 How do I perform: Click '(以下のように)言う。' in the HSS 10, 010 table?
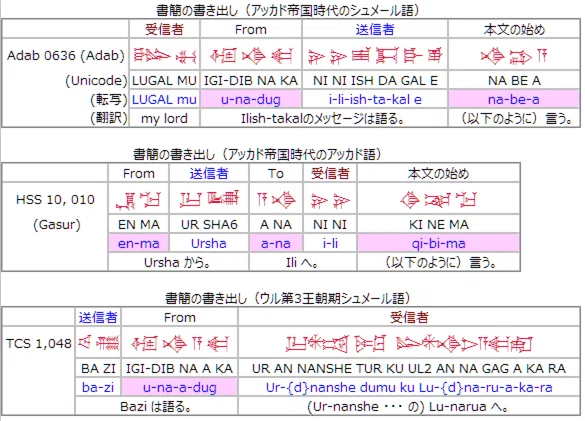(440, 263)
